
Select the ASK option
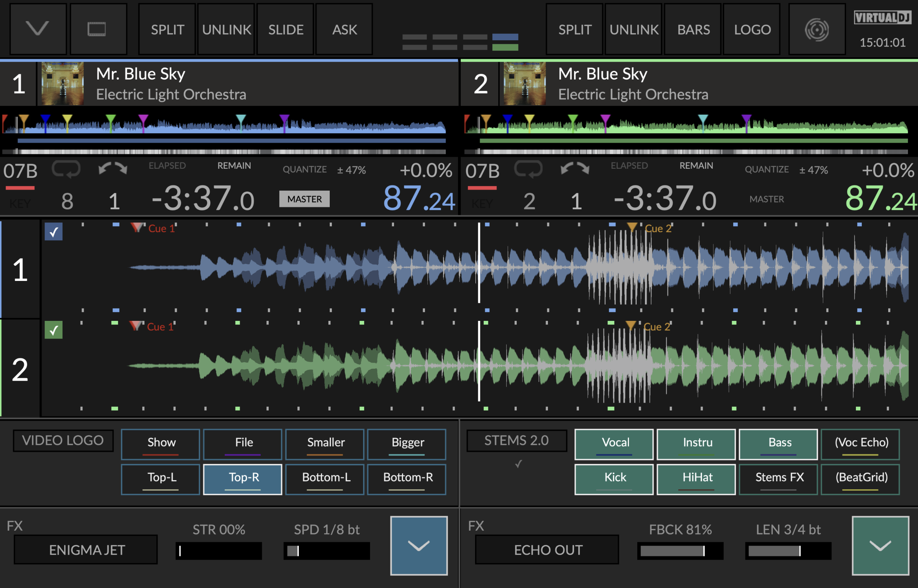point(345,29)
